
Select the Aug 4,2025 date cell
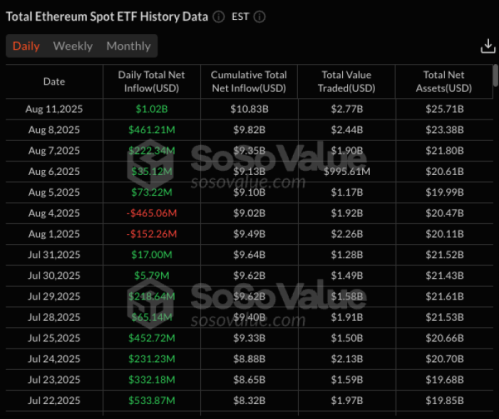pyautogui.click(x=54, y=213)
